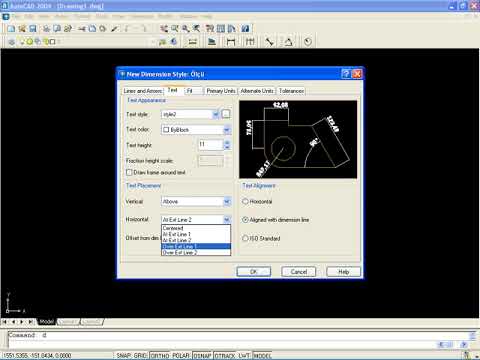Click the Zoom Window magnifier icon
The height and width of the screenshot is (360, 480).
click(186, 29)
